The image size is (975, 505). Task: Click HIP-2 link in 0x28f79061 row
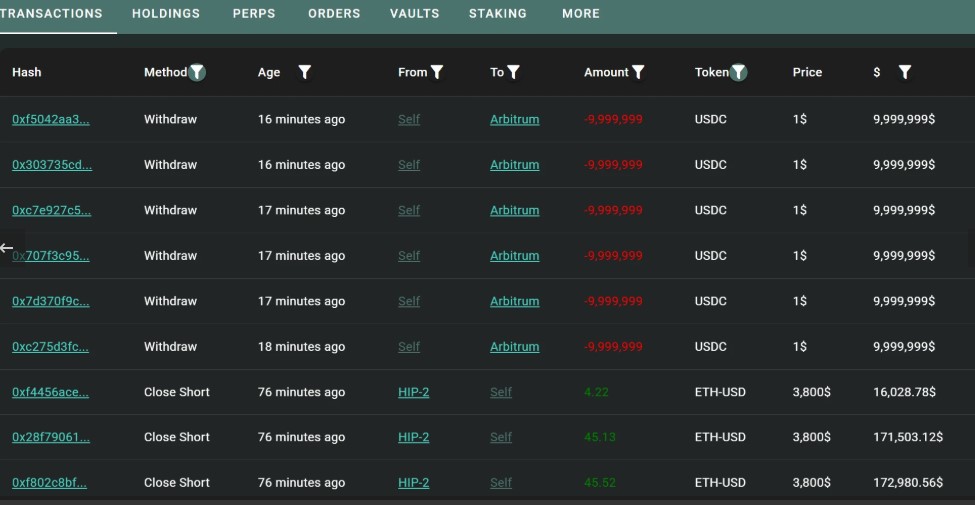coord(413,437)
